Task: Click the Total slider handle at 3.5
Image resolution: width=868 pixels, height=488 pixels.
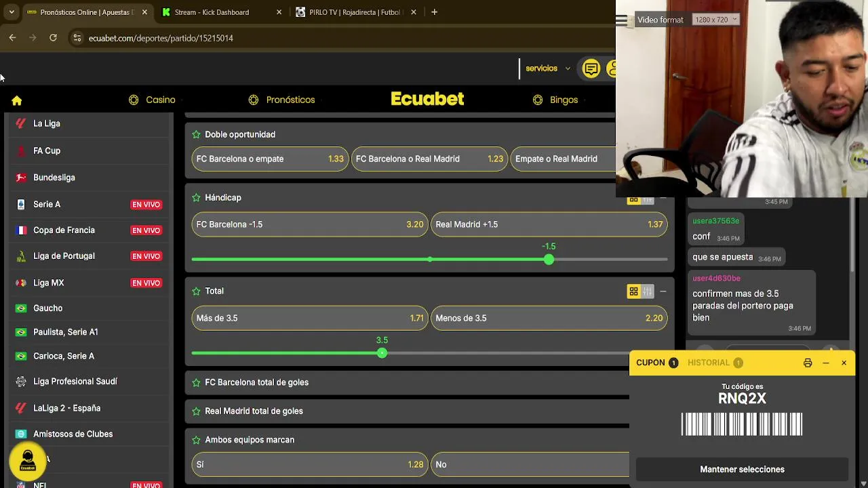Action: coord(382,353)
